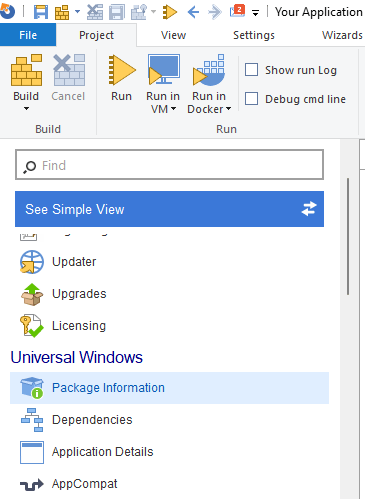This screenshot has height=499, width=365.
Task: Click the Run button in ribbon
Action: pos(121,78)
